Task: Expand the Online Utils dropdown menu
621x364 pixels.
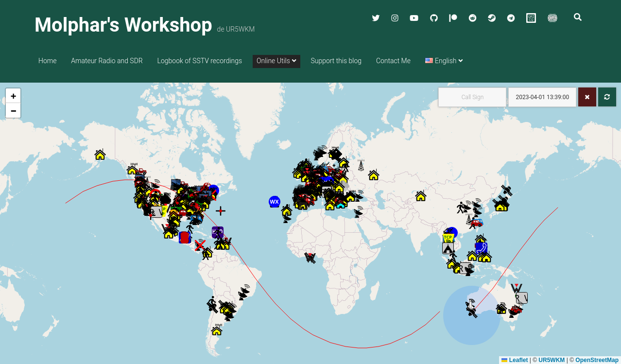Action: click(276, 61)
